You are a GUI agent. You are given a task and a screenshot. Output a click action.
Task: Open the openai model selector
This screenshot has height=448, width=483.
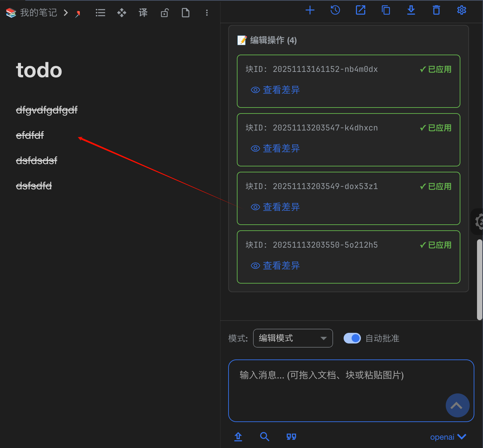448,437
